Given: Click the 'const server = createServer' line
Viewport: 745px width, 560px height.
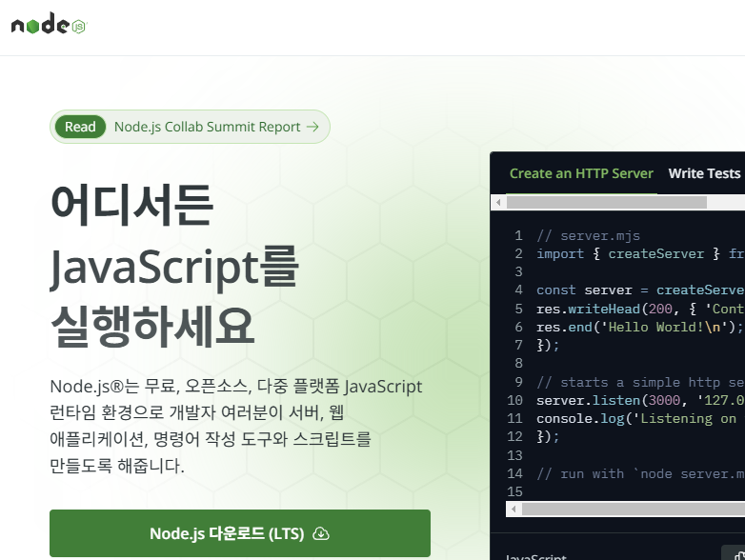Looking at the screenshot, I should tap(640, 290).
